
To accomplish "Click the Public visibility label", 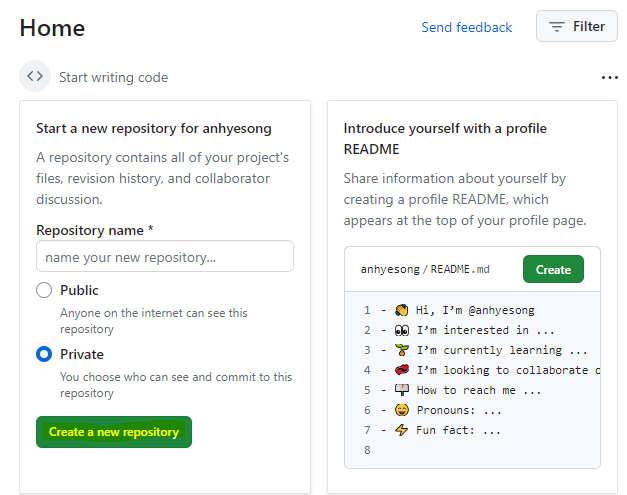I will point(79,291).
